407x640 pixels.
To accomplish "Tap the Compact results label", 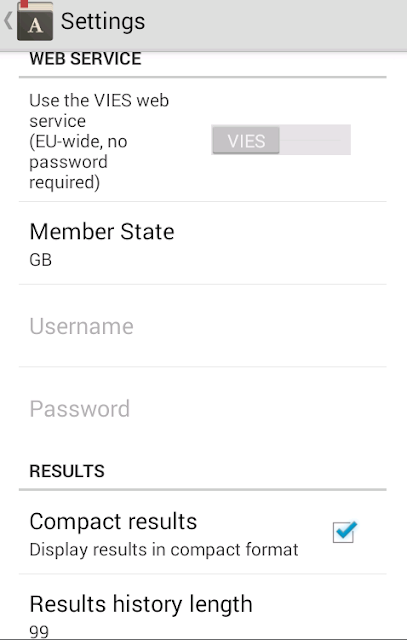I will (113, 522).
